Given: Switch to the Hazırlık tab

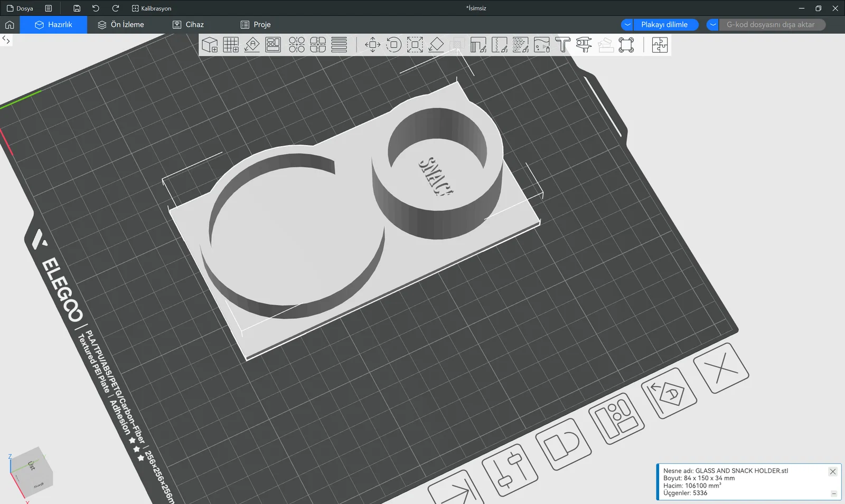Looking at the screenshot, I should pos(53,25).
